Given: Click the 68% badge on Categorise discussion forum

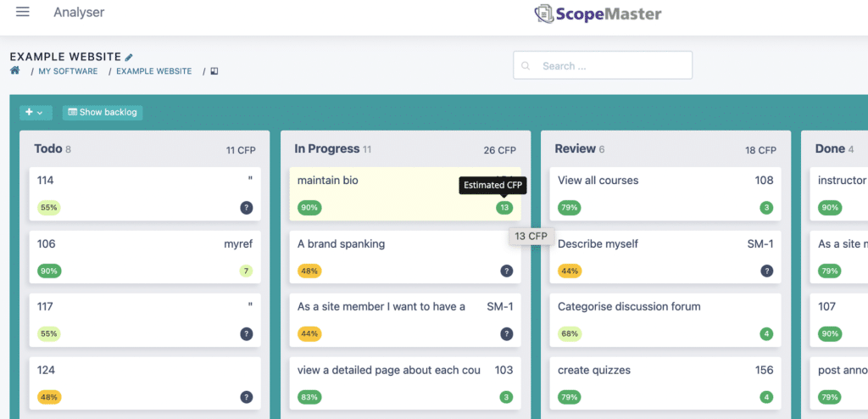Looking at the screenshot, I should coord(570,334).
